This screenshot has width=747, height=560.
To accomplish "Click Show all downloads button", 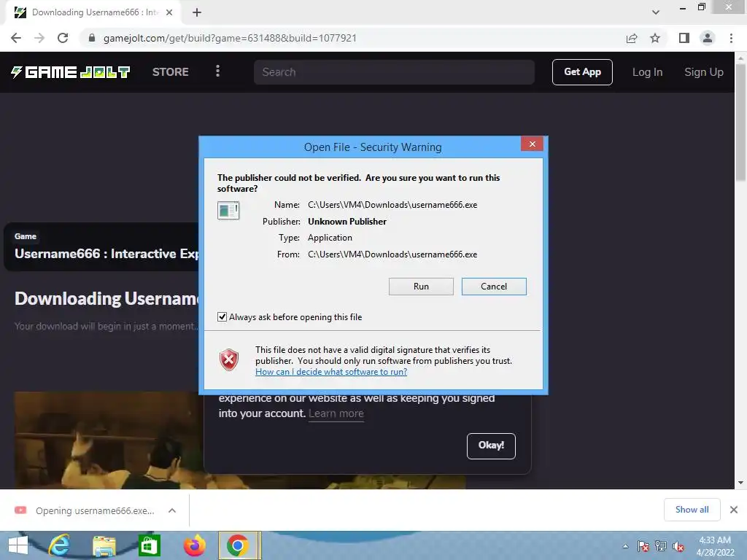I will pos(692,510).
